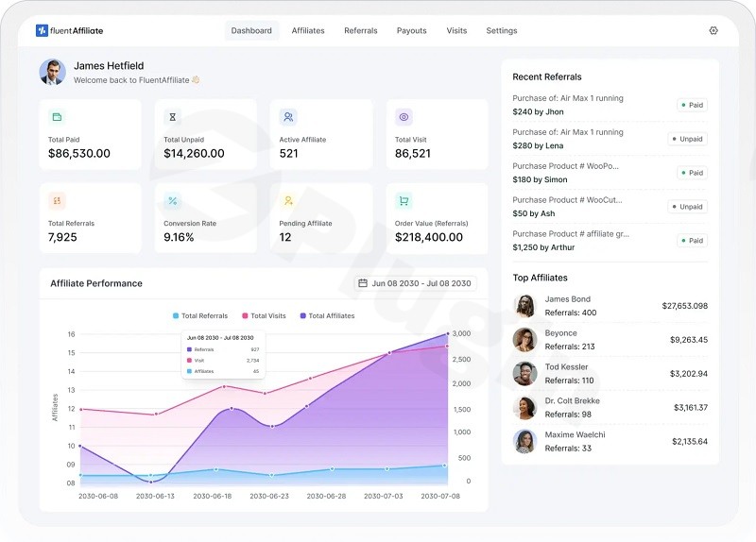Image resolution: width=756 pixels, height=542 pixels.
Task: Select Tod Kessler affiliate name
Action: (566, 366)
